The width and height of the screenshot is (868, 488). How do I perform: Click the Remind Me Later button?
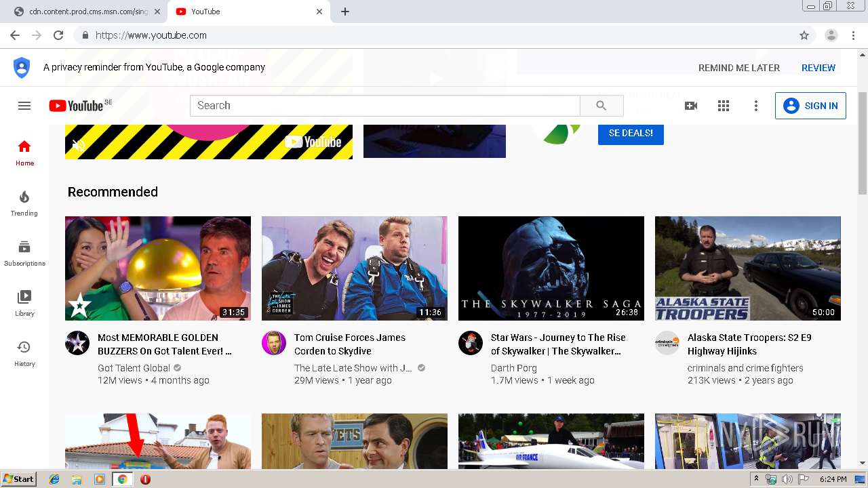(739, 68)
